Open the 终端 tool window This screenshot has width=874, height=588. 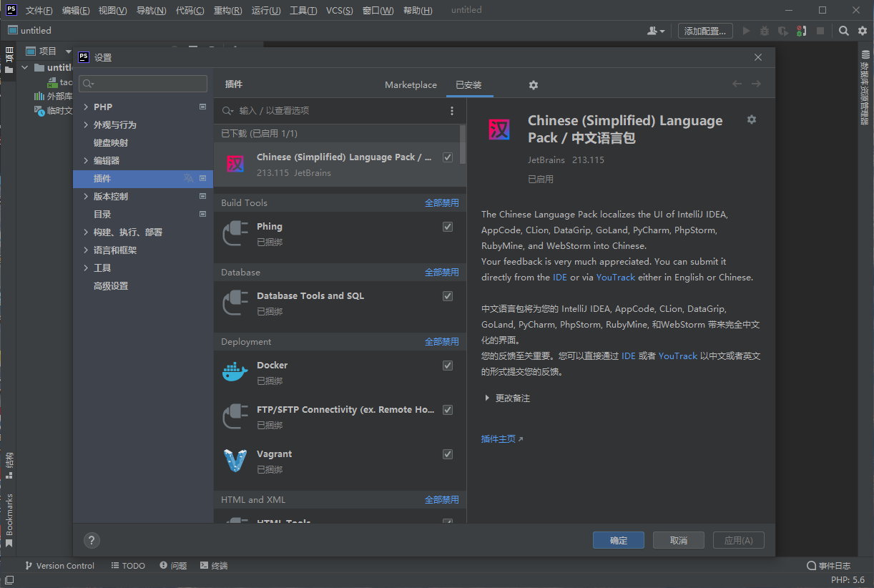[214, 566]
